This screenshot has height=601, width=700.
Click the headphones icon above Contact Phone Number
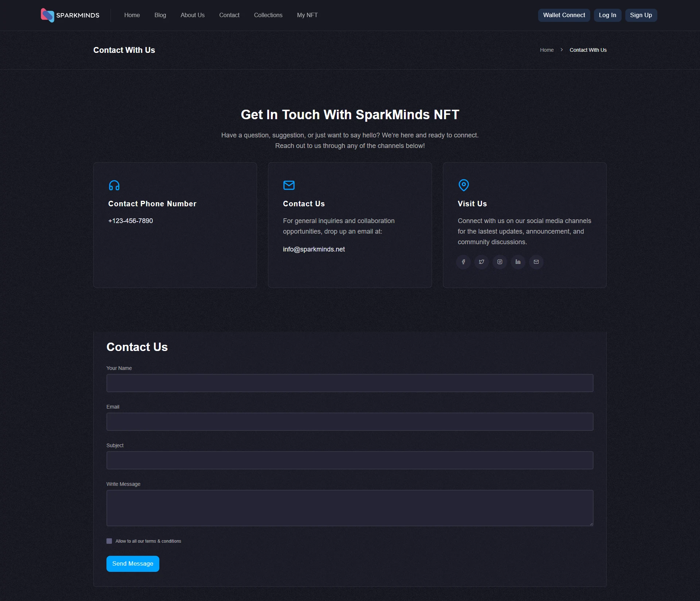[114, 185]
